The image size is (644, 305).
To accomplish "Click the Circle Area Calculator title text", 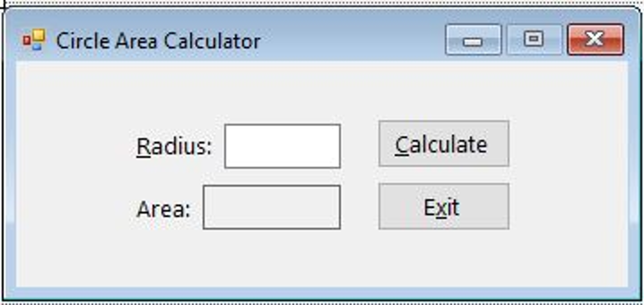I will tap(158, 41).
